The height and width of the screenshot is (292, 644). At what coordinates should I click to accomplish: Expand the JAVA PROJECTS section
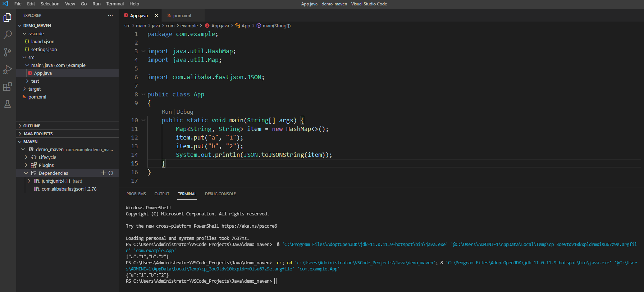tap(20, 134)
